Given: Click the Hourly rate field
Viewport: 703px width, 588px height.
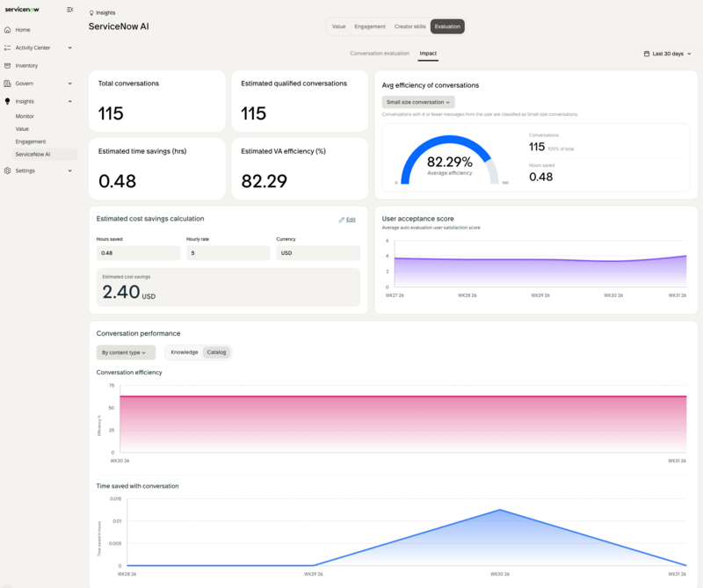Looking at the screenshot, I should pyautogui.click(x=228, y=253).
